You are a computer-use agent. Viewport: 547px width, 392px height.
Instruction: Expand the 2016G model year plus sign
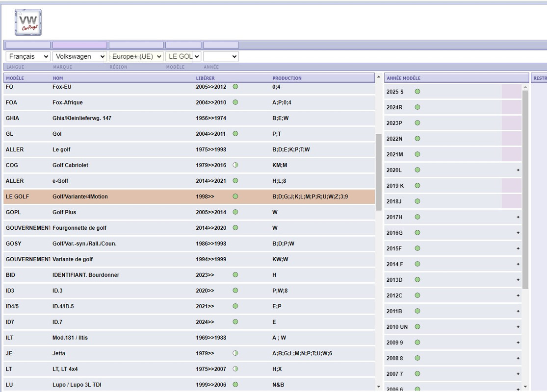tap(518, 233)
